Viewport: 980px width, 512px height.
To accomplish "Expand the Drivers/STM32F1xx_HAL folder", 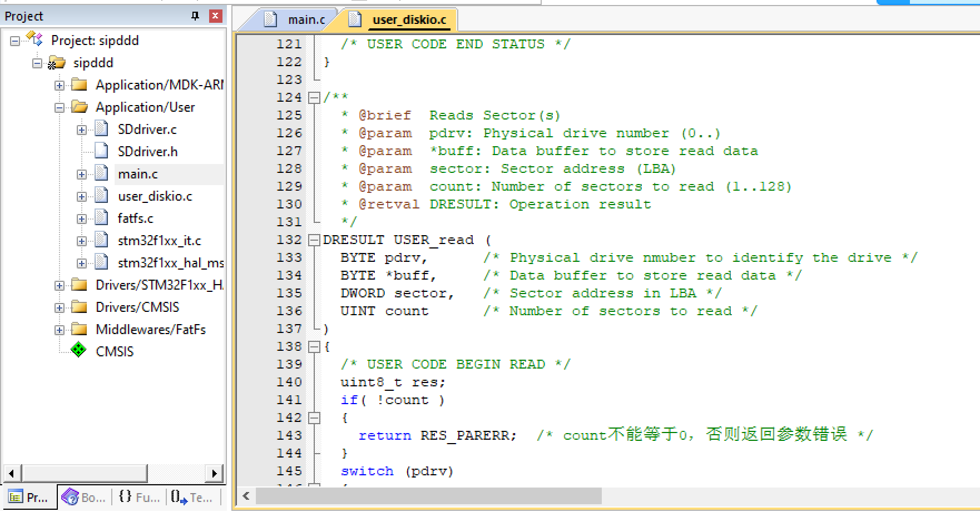I will point(60,285).
